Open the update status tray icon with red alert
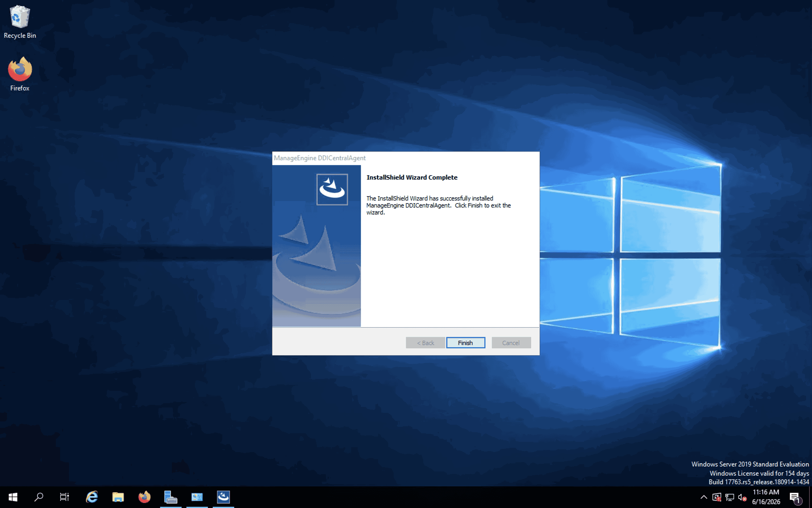Viewport: 812px width, 508px height. (x=716, y=497)
